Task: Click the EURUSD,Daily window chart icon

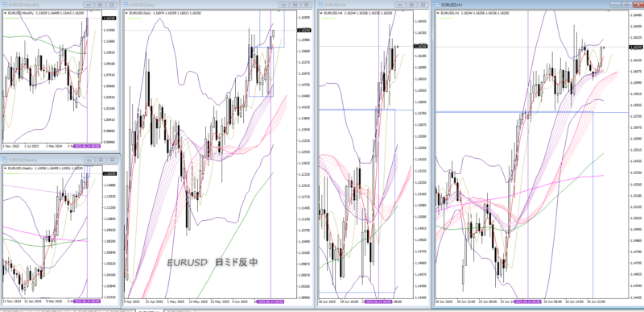Action: (126, 5)
